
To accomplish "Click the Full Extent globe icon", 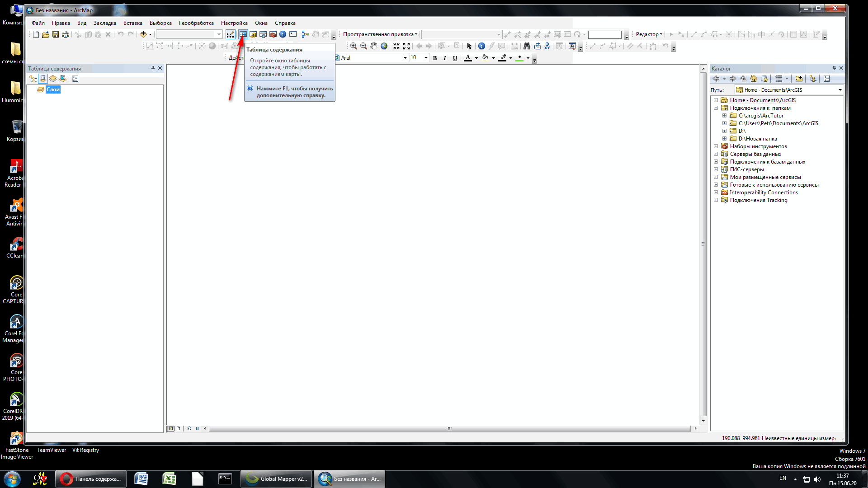I will [384, 46].
